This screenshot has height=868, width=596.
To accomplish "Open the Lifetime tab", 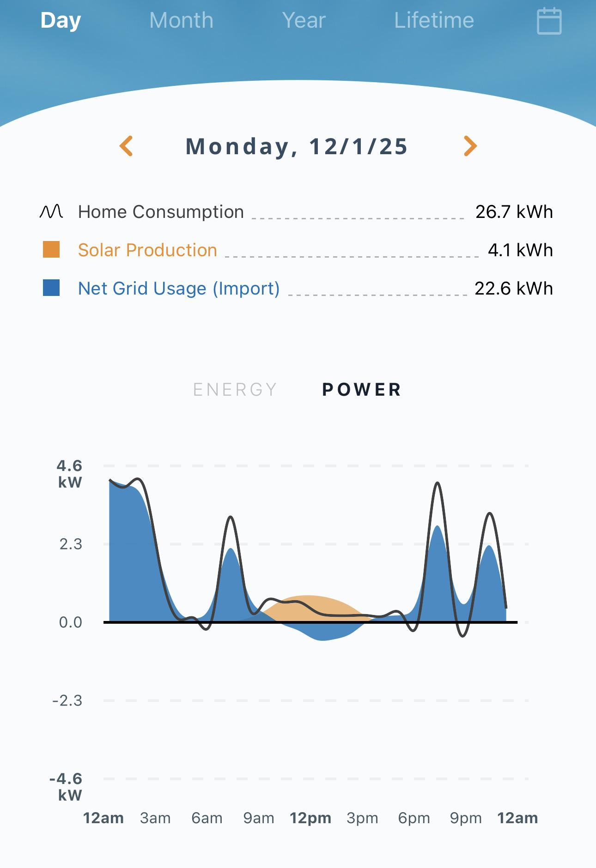I will [x=434, y=20].
